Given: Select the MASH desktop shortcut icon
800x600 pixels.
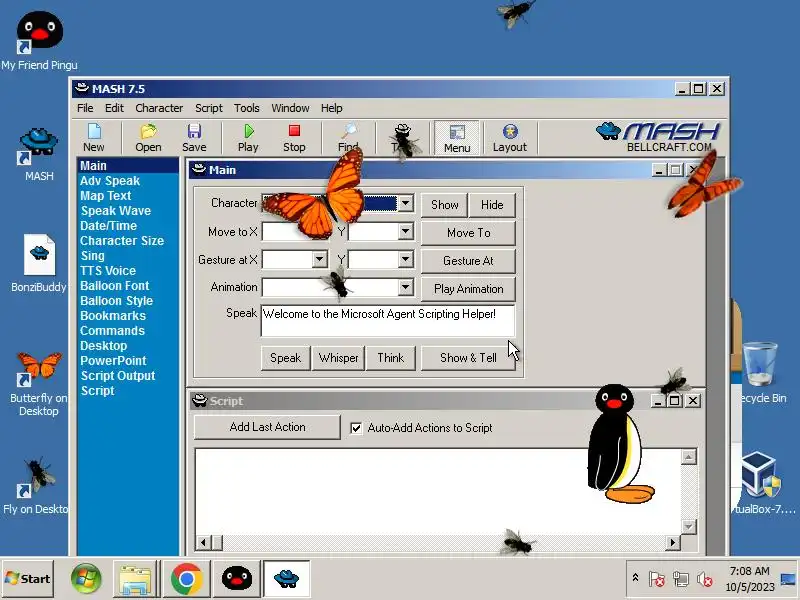Looking at the screenshot, I should [39, 155].
